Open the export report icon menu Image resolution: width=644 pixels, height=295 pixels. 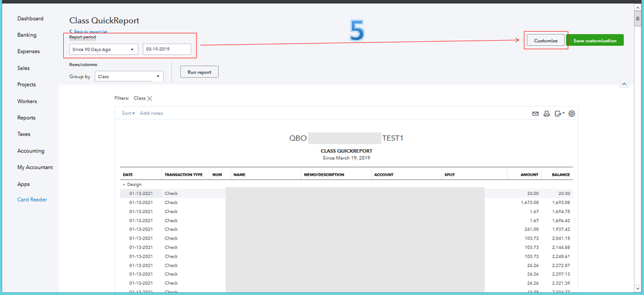tap(560, 114)
